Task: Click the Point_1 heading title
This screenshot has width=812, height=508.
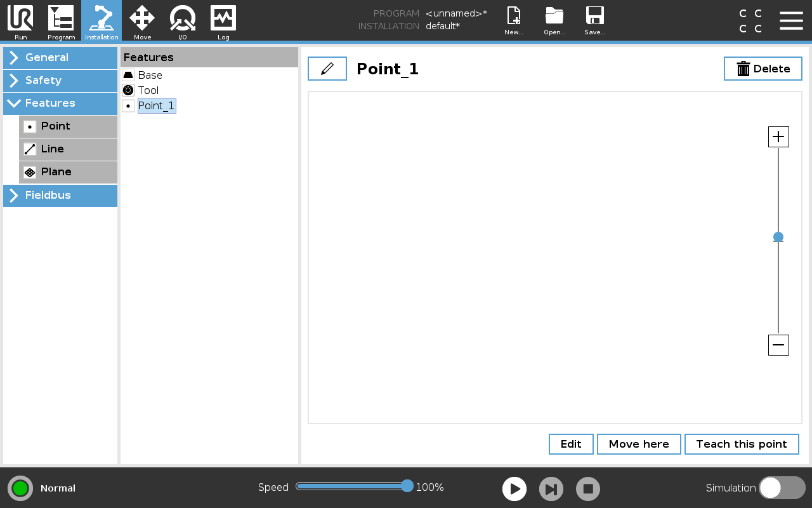Action: point(388,69)
